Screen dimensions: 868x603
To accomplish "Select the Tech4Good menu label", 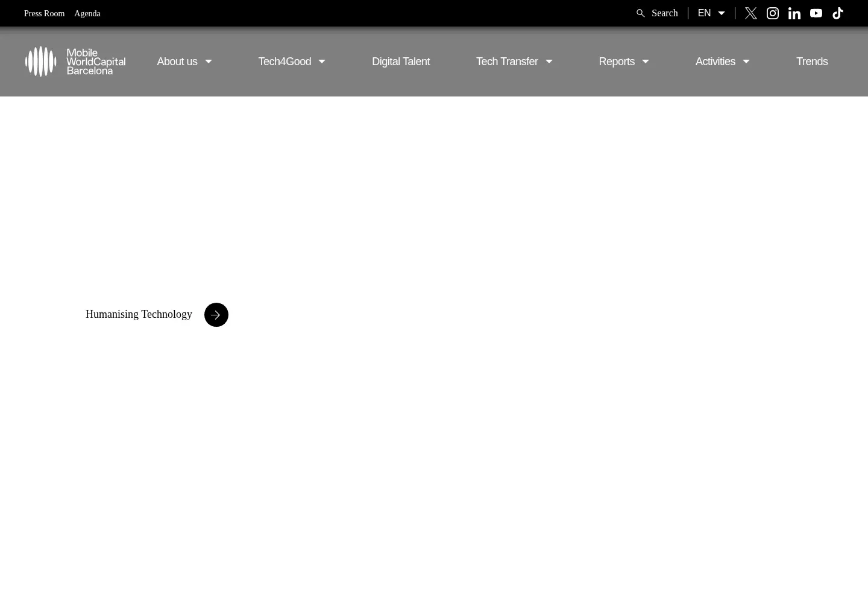I will (x=285, y=62).
